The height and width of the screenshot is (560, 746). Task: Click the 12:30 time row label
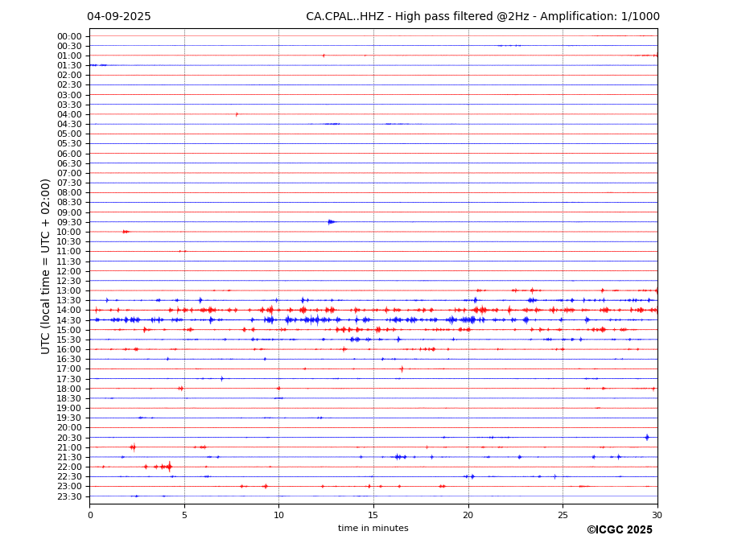coord(69,281)
